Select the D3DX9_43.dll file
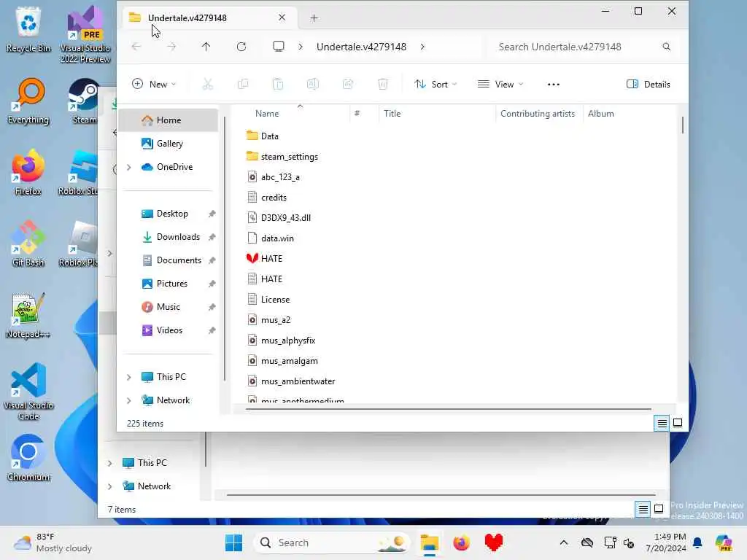This screenshot has height=560, width=747. click(279, 217)
